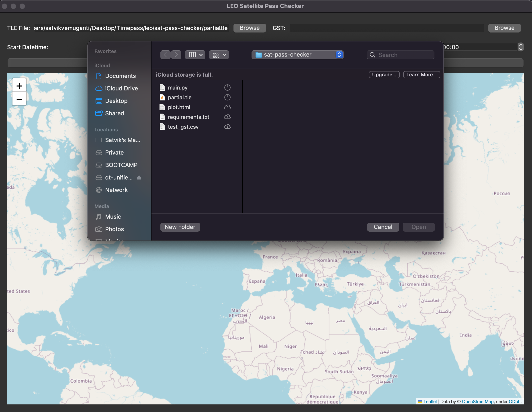
Task: Click cloud download icon for test_gst.csv
Action: click(227, 127)
